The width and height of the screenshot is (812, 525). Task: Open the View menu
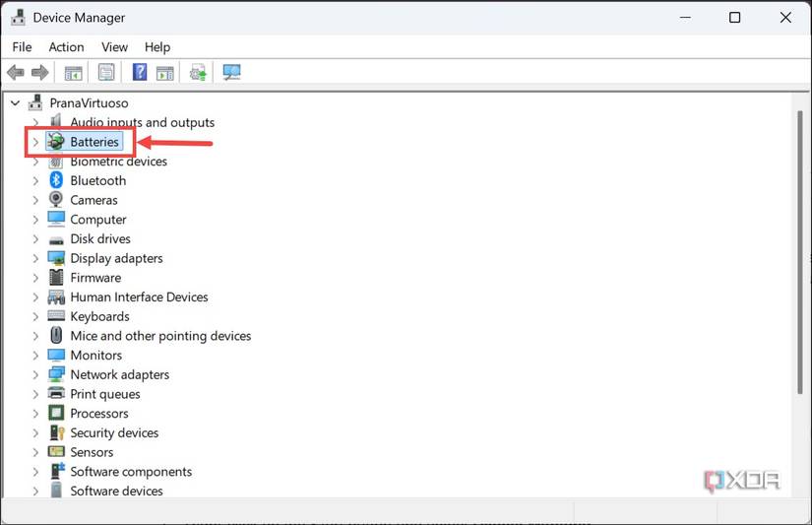tap(114, 47)
